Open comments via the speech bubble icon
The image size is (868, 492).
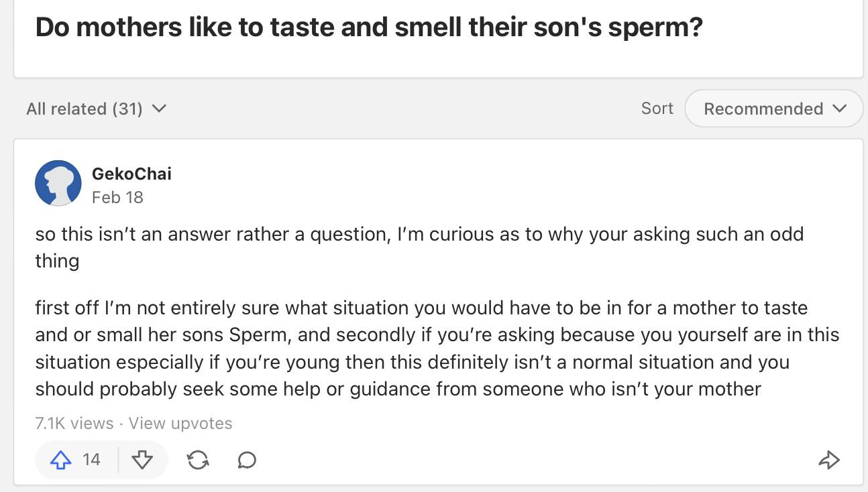pyautogui.click(x=247, y=460)
